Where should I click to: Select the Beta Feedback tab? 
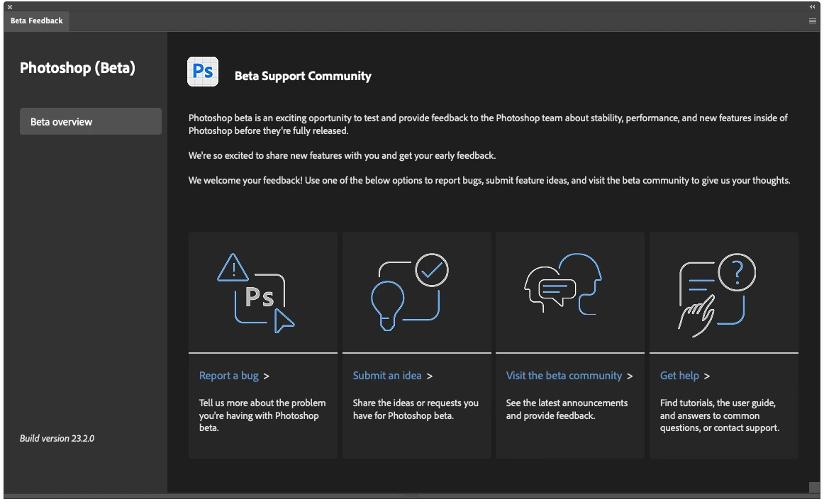(x=37, y=21)
